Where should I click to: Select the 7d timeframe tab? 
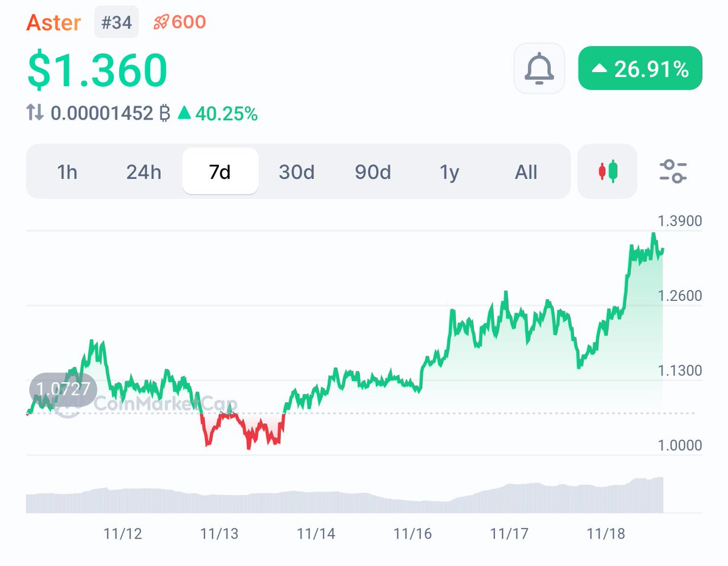click(220, 172)
